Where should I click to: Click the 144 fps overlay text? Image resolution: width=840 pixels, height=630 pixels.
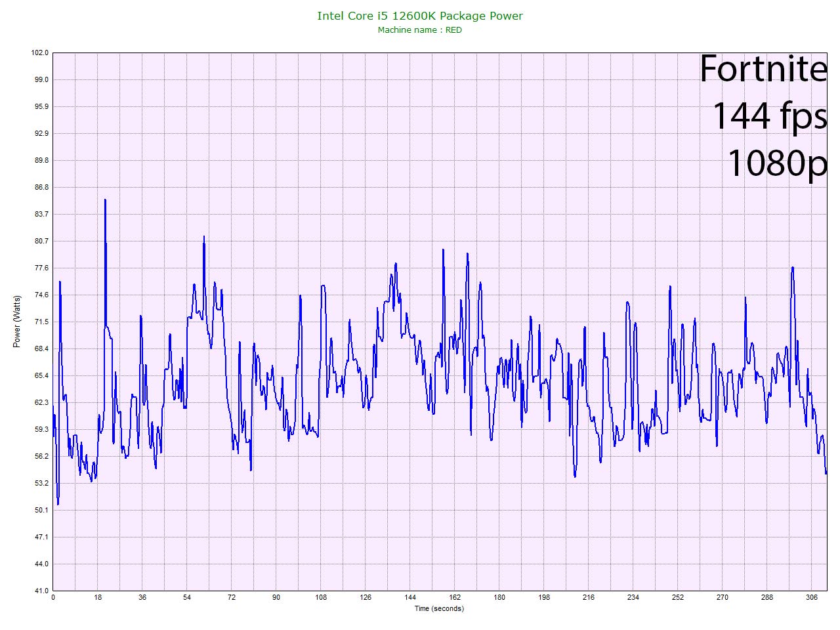[x=768, y=115]
